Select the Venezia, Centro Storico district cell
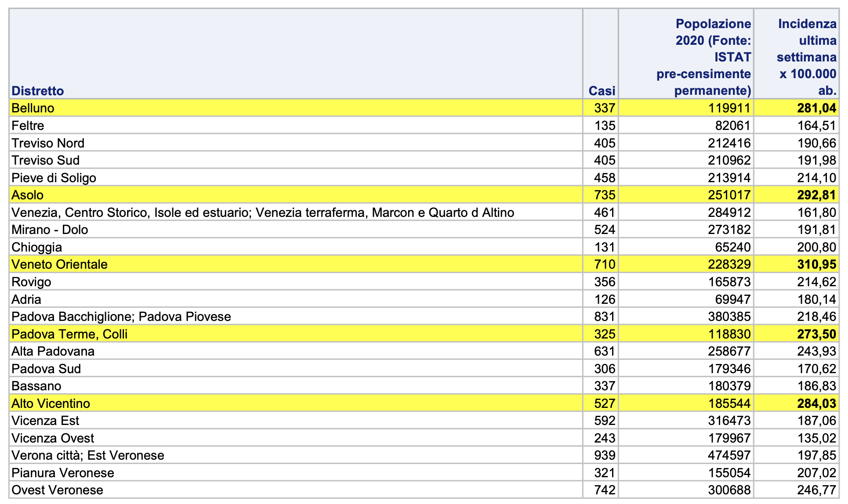This screenshot has width=848, height=504. point(296,212)
